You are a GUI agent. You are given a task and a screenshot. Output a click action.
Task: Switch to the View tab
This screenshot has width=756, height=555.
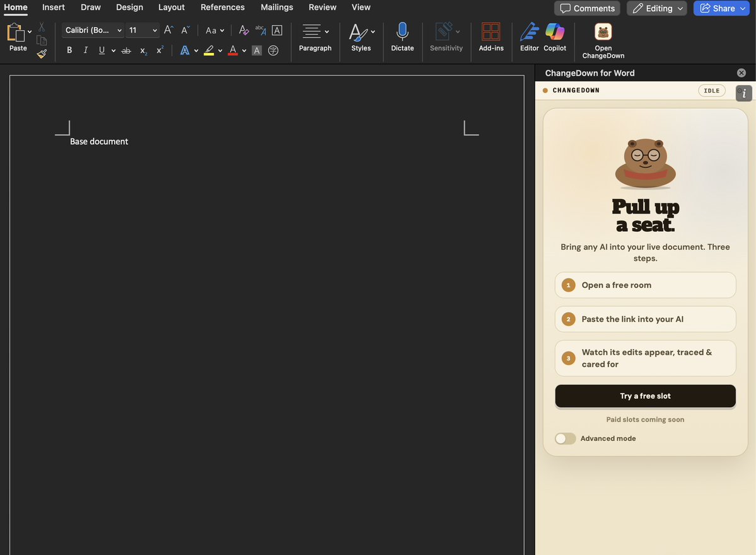361,7
